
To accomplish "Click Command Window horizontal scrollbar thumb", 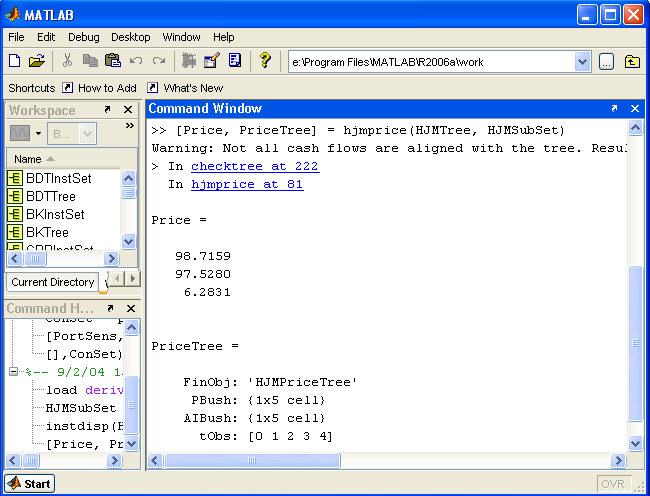I will coord(252,460).
